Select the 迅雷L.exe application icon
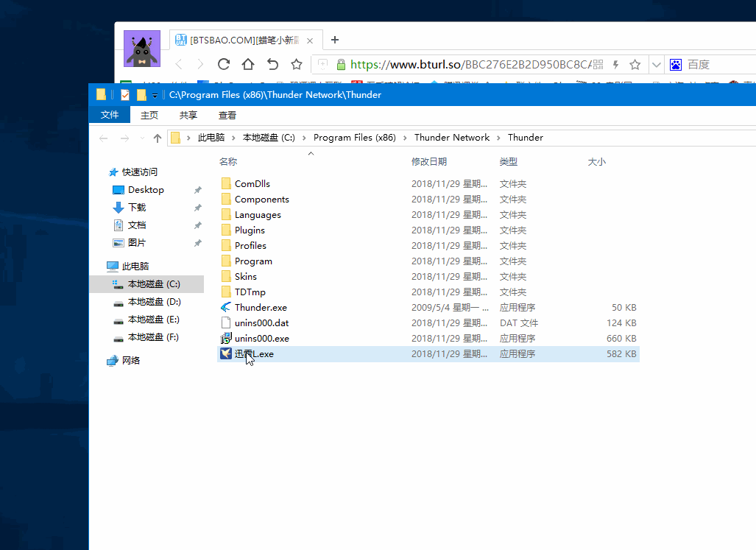This screenshot has width=756, height=550. (x=226, y=353)
